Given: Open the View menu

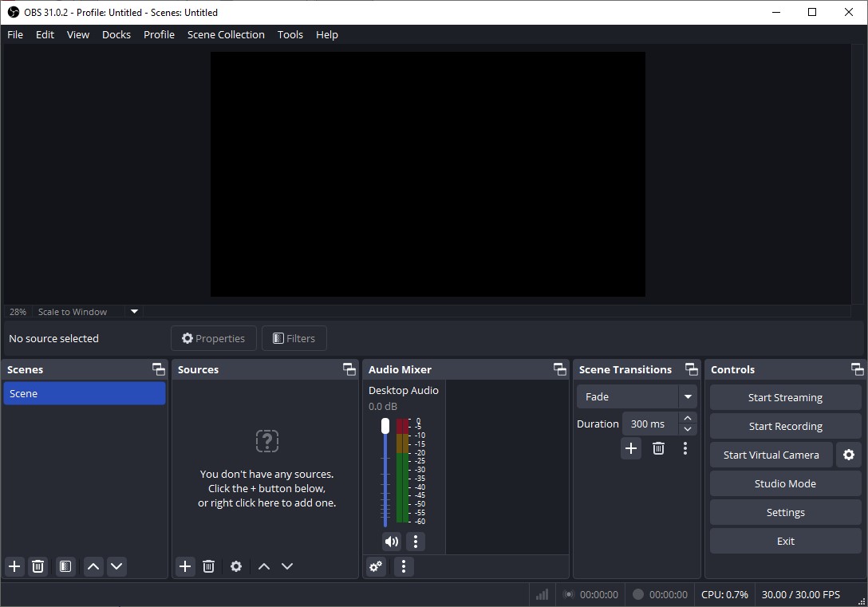Looking at the screenshot, I should (78, 34).
